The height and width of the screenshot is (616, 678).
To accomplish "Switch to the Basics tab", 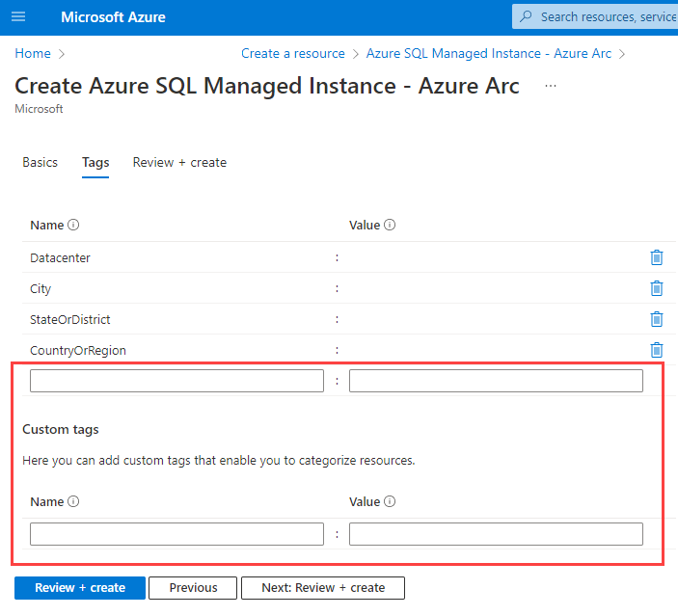I will [x=40, y=163].
